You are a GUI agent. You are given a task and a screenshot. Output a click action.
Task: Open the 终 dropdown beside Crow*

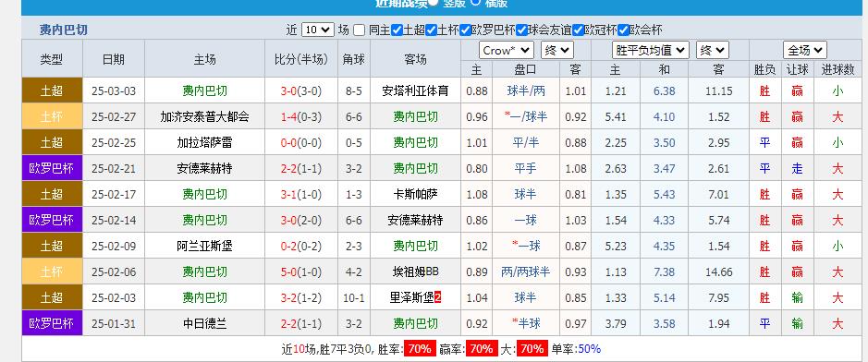(x=556, y=50)
